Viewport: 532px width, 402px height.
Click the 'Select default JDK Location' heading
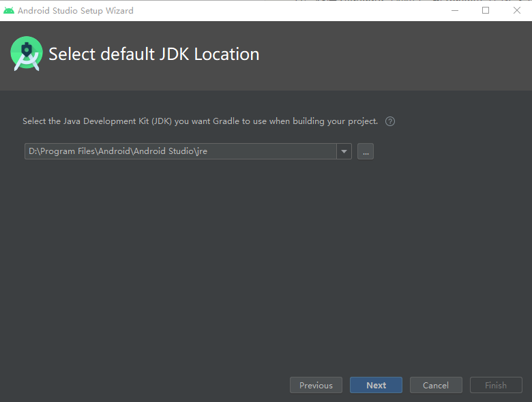[154, 55]
